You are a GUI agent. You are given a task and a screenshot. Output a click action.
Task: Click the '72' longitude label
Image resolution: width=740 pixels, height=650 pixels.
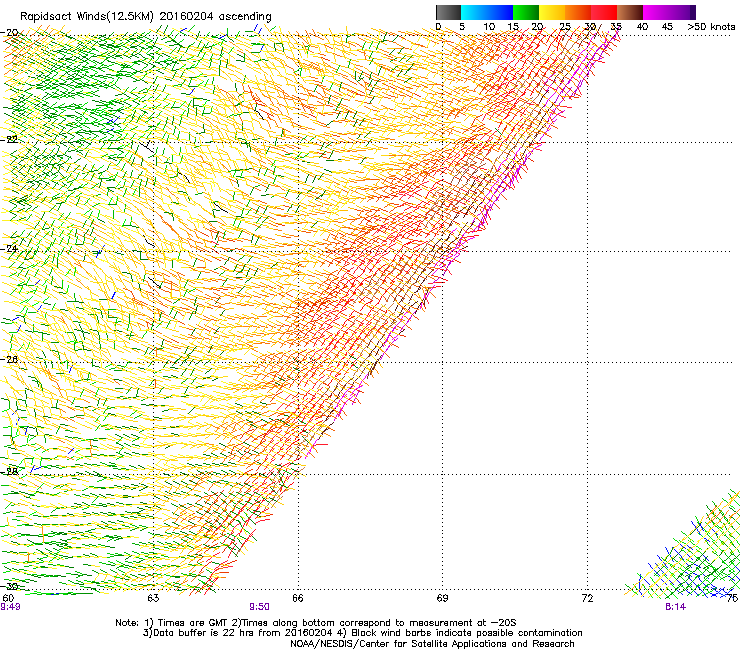tap(587, 598)
